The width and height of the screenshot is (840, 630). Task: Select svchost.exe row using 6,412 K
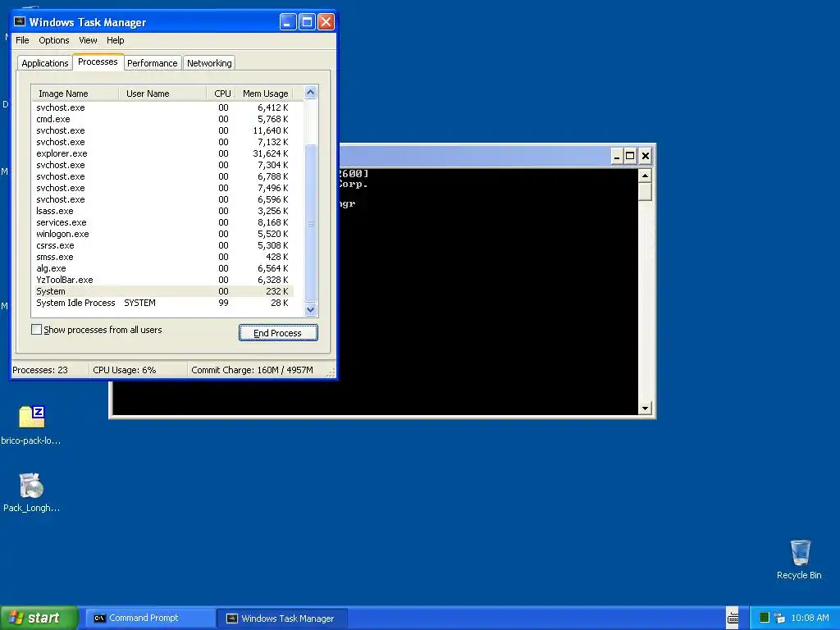click(163, 107)
